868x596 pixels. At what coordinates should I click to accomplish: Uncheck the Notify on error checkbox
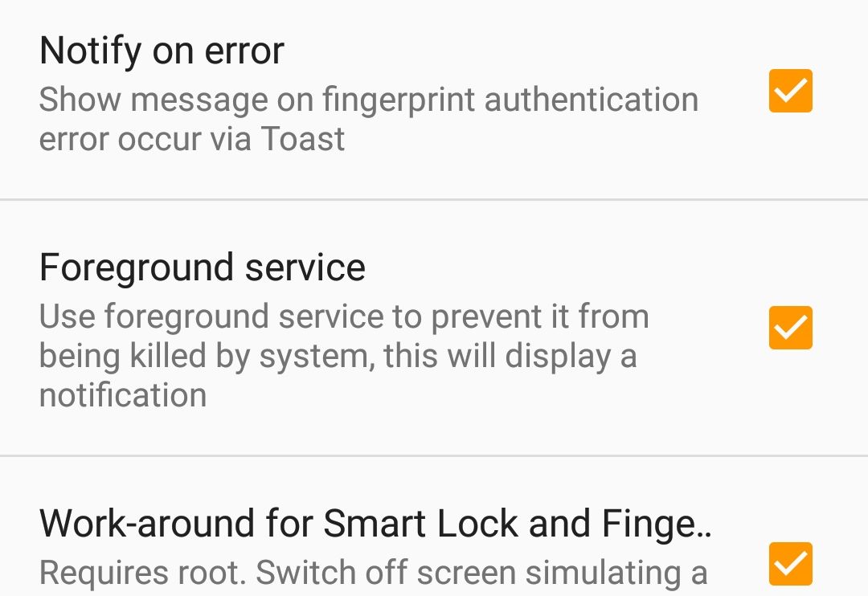click(x=791, y=91)
